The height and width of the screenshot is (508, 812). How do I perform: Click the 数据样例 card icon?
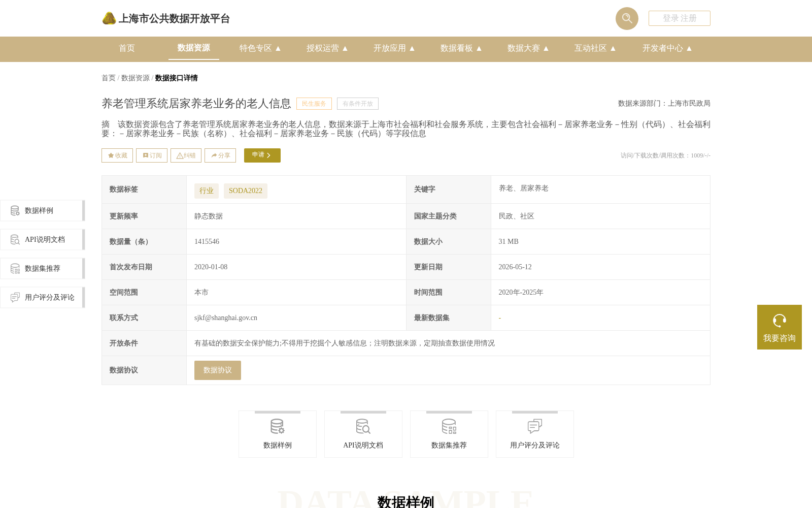(278, 426)
